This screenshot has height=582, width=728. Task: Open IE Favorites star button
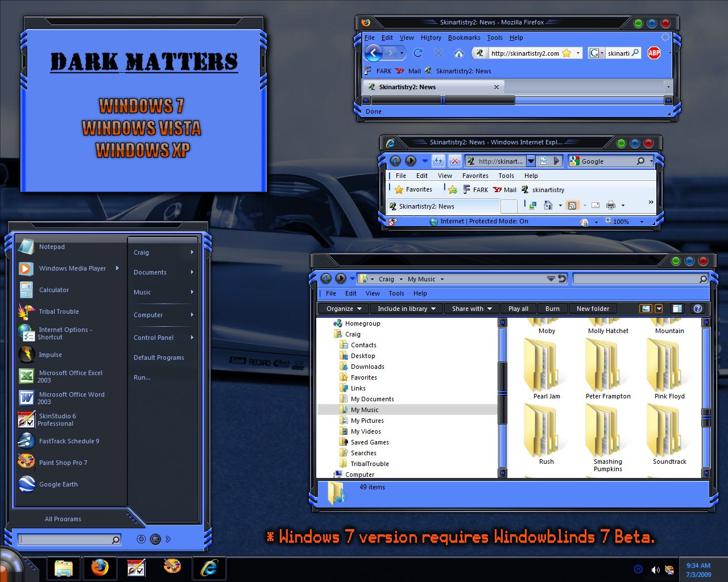click(414, 189)
